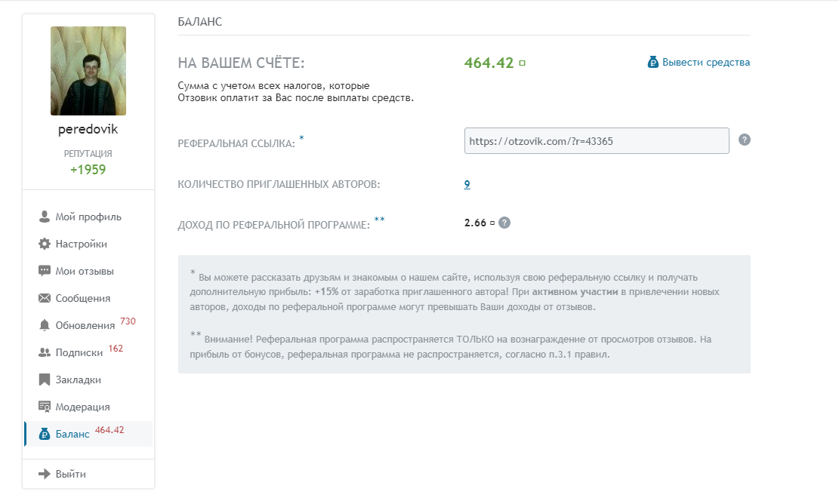Open the invited authors count link 9
Viewport: 839px width, 504px height.
(x=467, y=184)
